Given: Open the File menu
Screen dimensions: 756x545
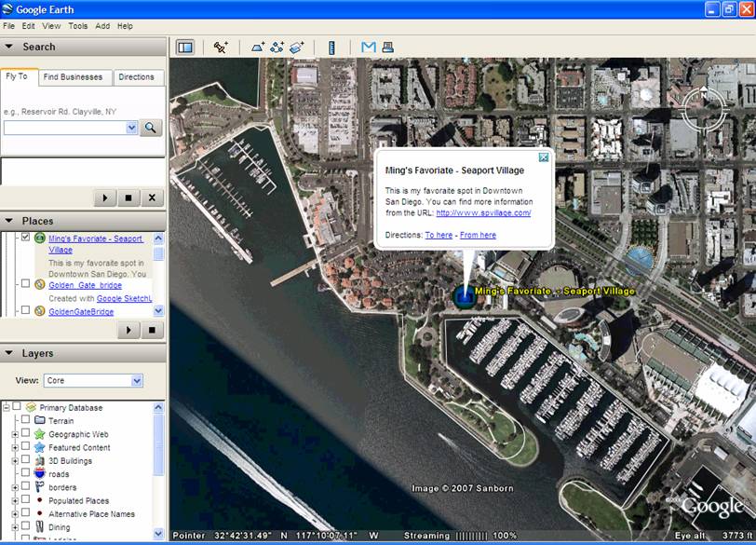Looking at the screenshot, I should pyautogui.click(x=8, y=26).
